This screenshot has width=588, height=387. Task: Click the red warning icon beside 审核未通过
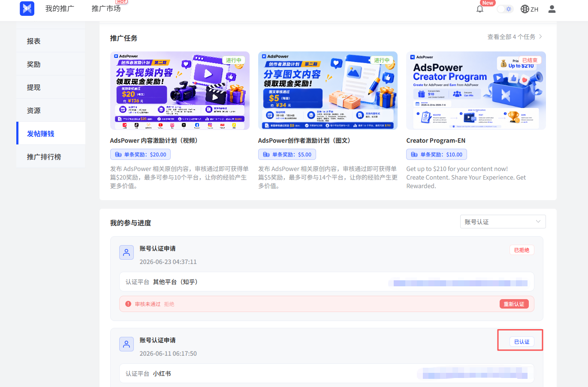tap(128, 304)
